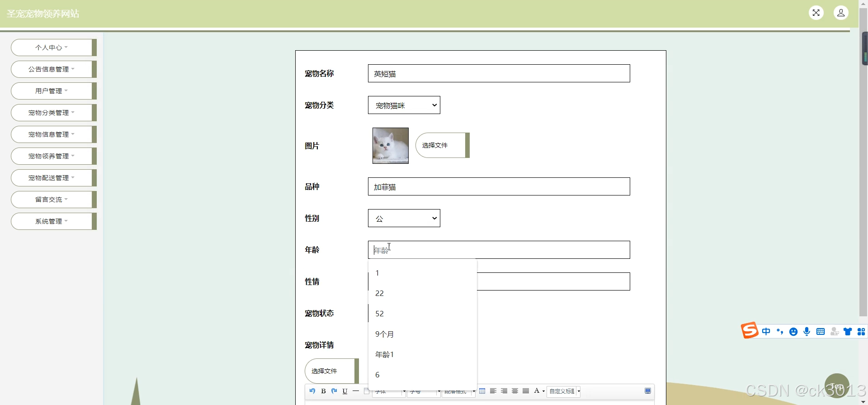Screen dimensions: 868x405
Task: Select autocomplete suggestion 22
Action: (423, 293)
